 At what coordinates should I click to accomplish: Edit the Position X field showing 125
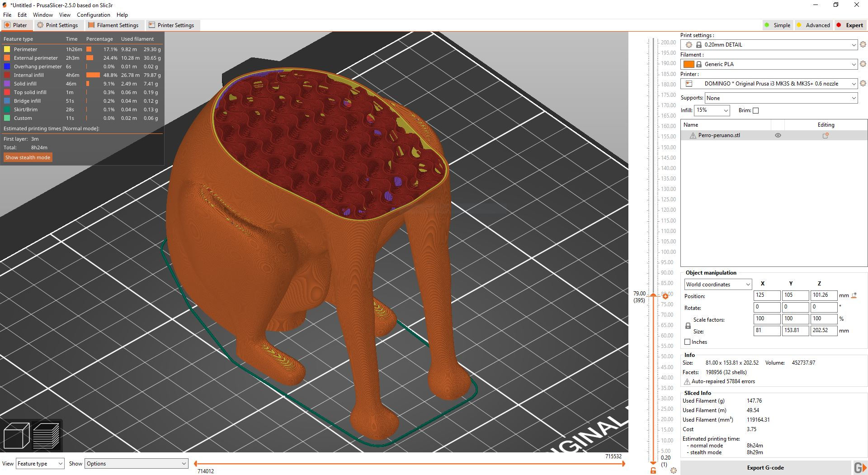[766, 295]
